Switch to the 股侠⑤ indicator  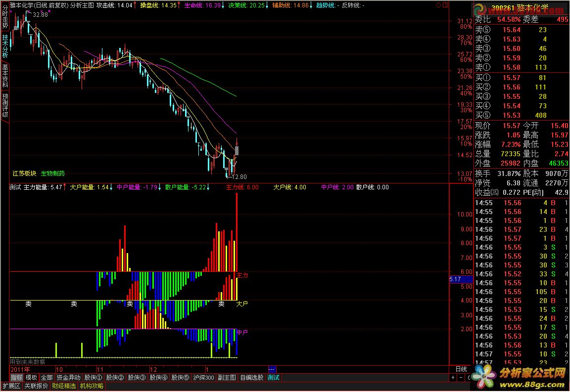pos(180,378)
